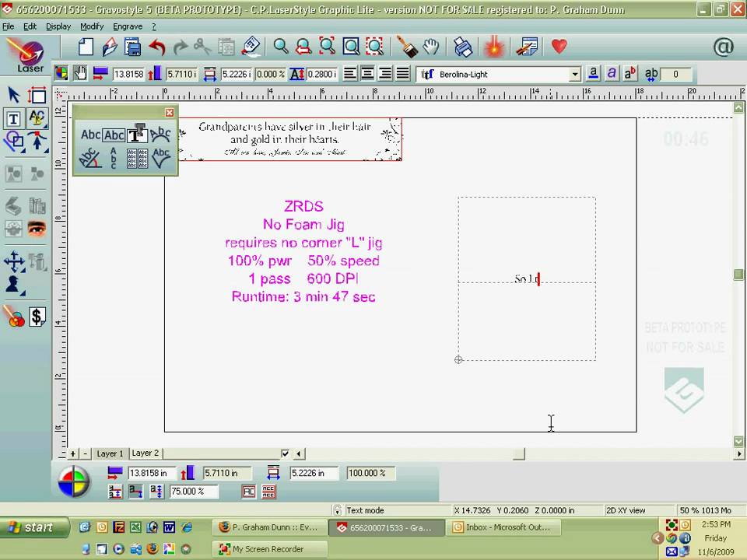
Task: Switch to the Layer 2 tab
Action: pos(146,453)
